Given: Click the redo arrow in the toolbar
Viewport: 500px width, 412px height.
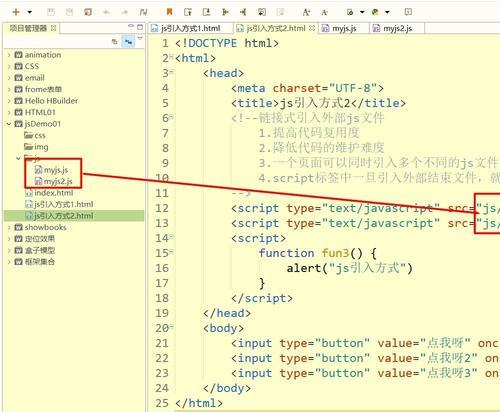Looking at the screenshot, I should tap(125, 12).
